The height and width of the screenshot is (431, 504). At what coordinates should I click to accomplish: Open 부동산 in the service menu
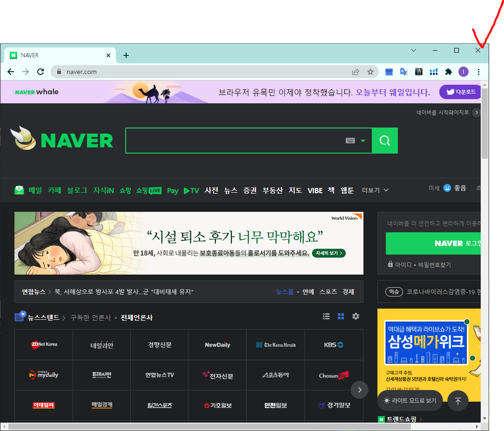(273, 190)
